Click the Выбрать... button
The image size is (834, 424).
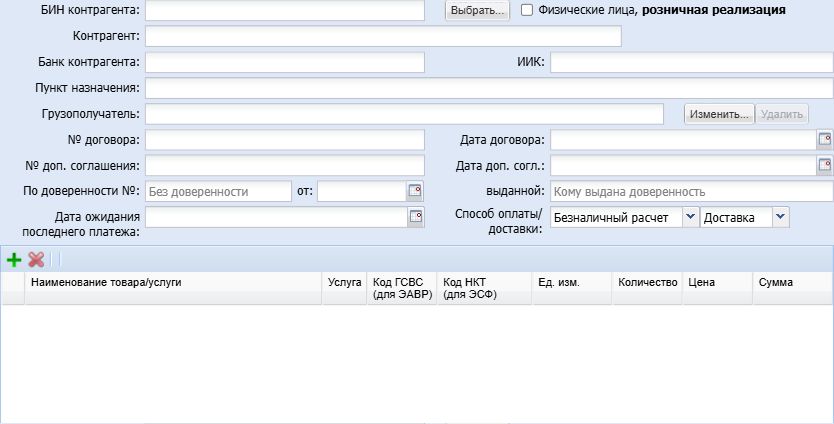pyautogui.click(x=477, y=11)
